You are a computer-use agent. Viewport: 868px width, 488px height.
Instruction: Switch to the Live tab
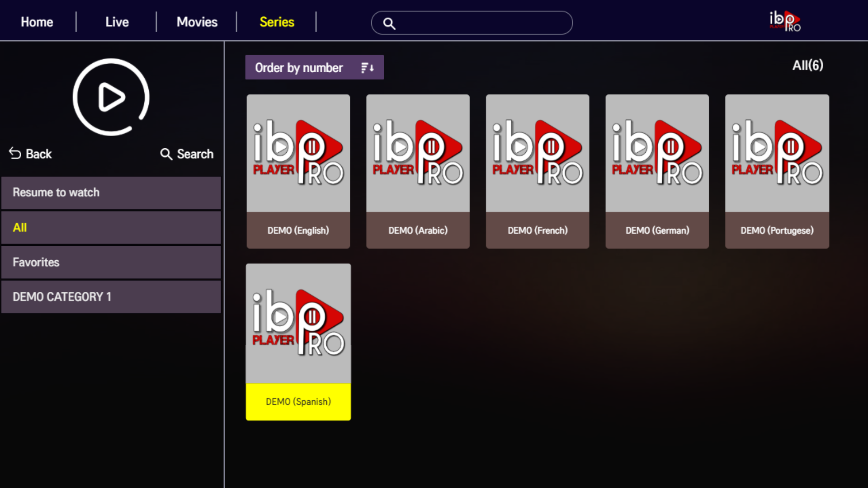pyautogui.click(x=117, y=22)
